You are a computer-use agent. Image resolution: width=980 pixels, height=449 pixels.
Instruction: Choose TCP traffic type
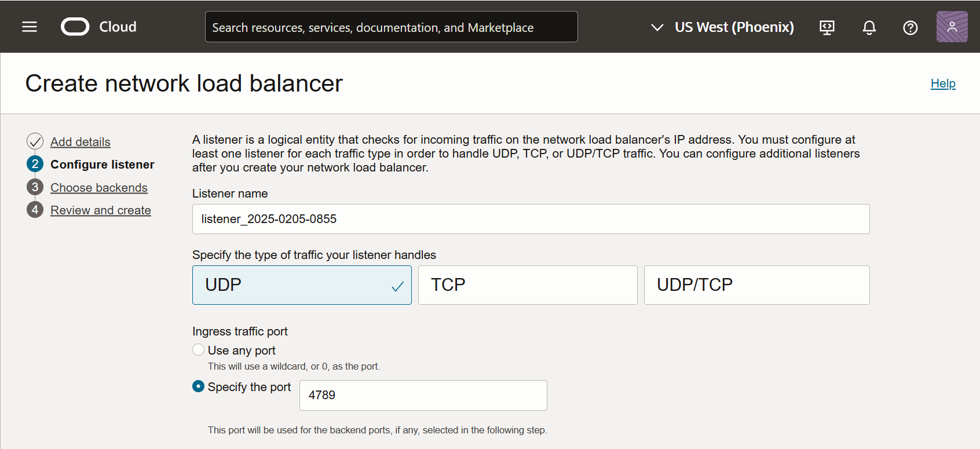point(527,285)
